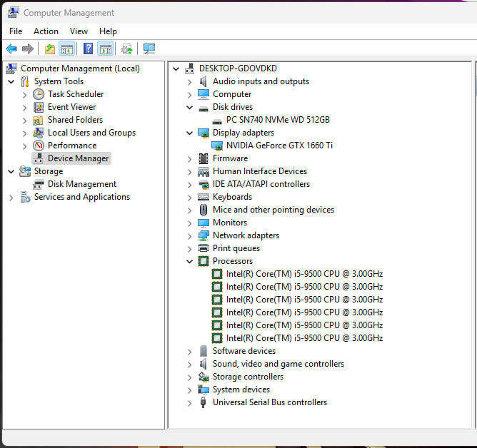This screenshot has width=477, height=448.
Task: Click the Disk Management icon
Action: [39, 184]
